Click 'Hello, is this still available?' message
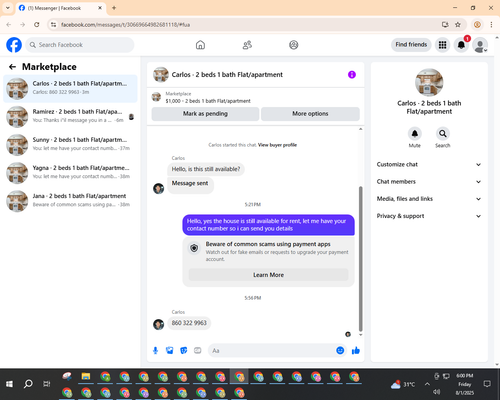Image resolution: width=500 pixels, height=400 pixels. (206, 169)
